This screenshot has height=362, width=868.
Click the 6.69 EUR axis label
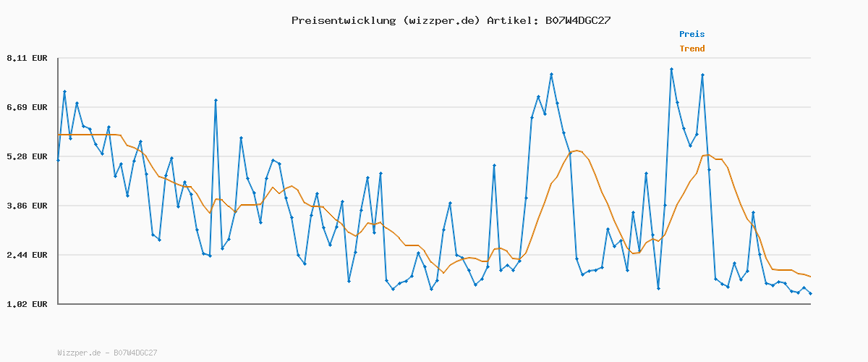click(x=27, y=107)
